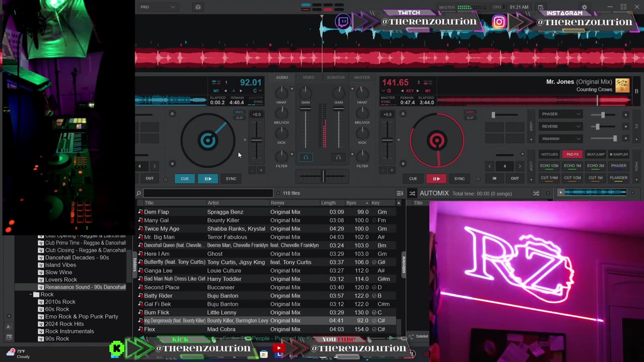Screen dimensions: 644x362
Task: Switch to VIDEO mixer tab
Action: click(x=308, y=77)
